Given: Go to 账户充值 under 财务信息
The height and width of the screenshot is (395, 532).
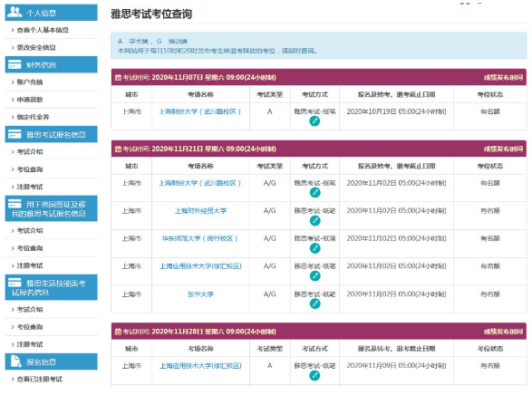Looking at the screenshot, I should [x=30, y=82].
